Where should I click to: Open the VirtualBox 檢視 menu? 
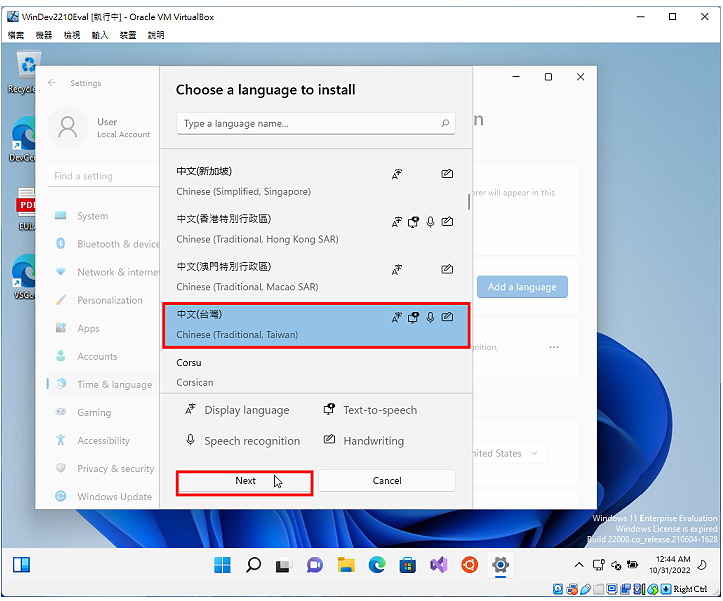(72, 35)
